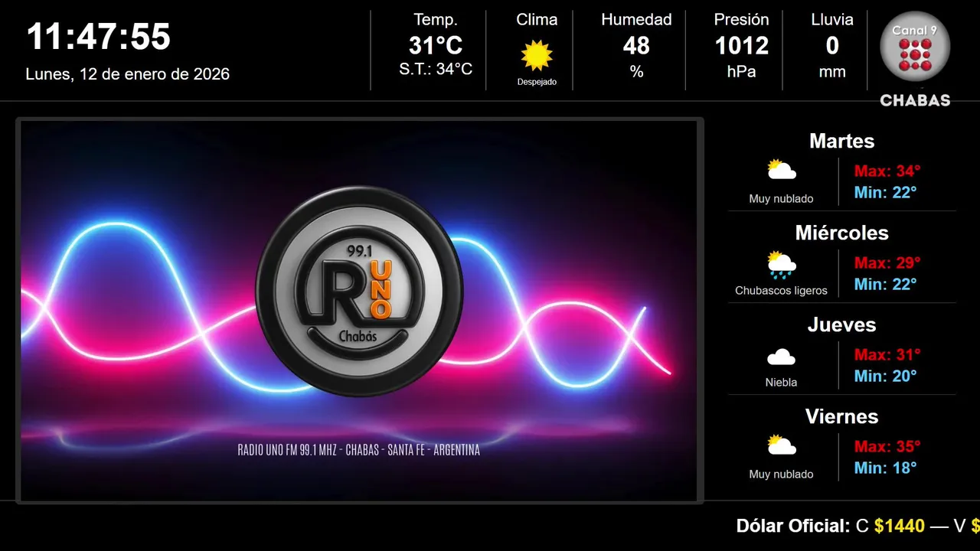The image size is (980, 551).
Task: Click the sunny Despejado weather icon
Action: 537,55
